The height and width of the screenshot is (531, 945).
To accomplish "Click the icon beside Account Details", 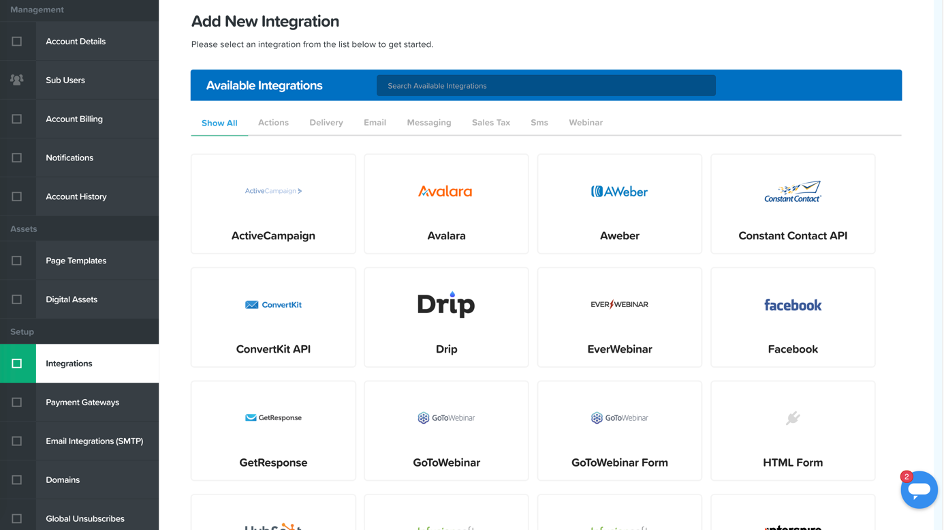I will (x=17, y=42).
